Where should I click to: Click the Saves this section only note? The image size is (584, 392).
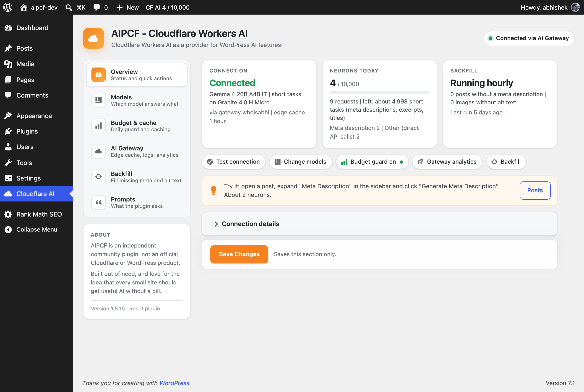[305, 254]
